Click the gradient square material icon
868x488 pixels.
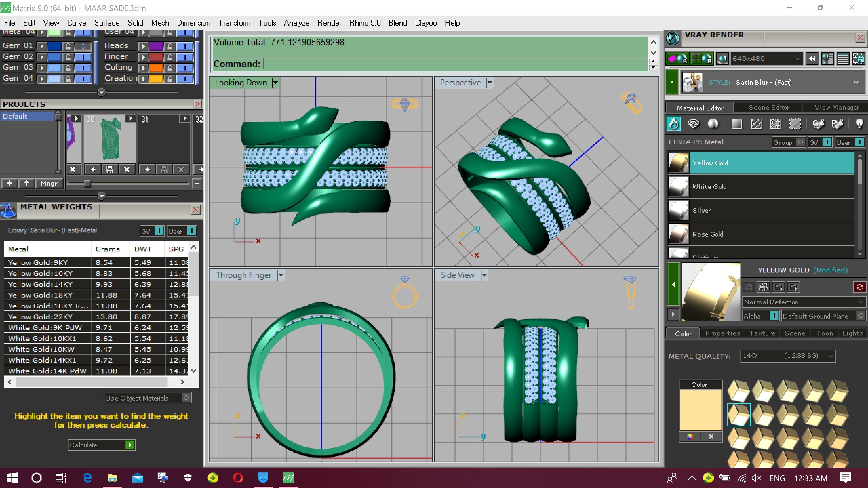737,124
